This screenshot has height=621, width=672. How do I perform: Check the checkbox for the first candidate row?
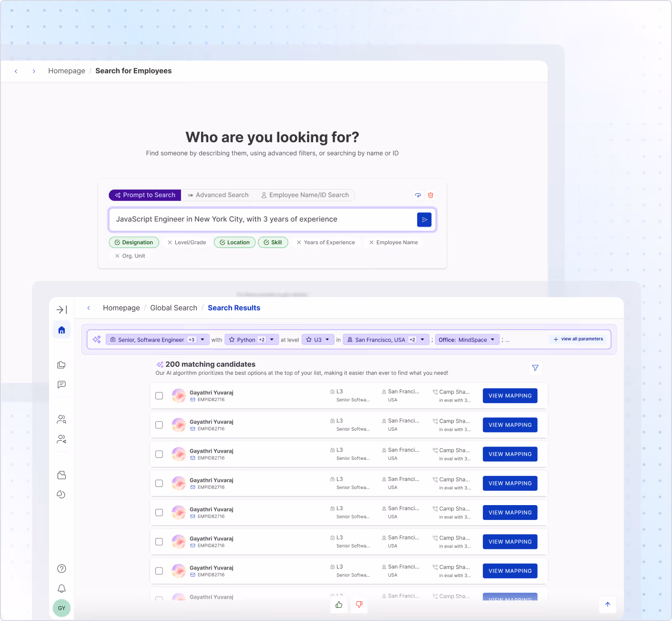(159, 395)
